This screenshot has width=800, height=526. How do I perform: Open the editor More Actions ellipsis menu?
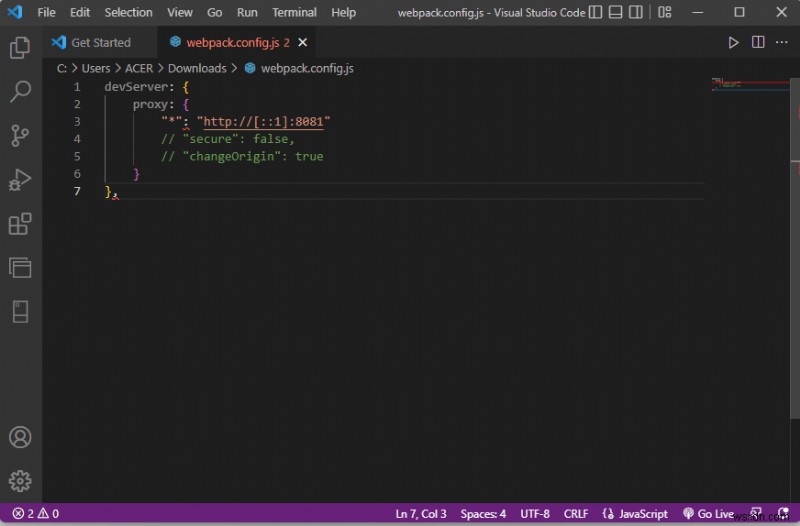coord(782,43)
